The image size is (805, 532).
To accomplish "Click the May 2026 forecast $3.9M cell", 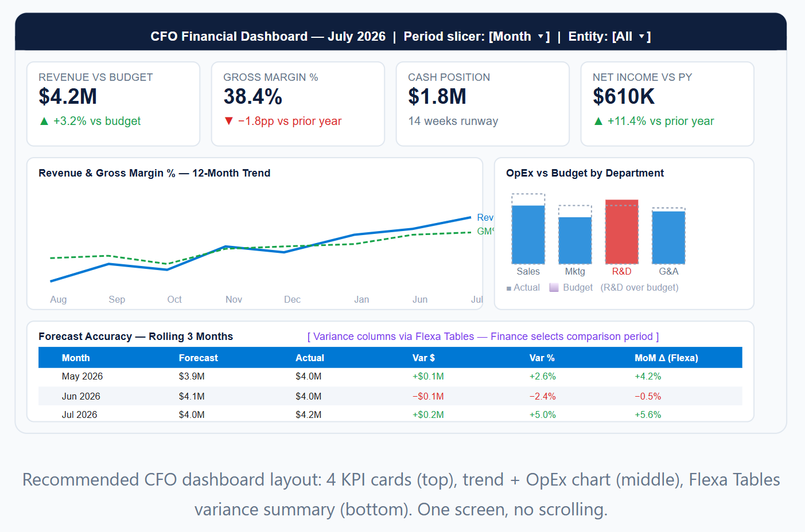I will coord(192,376).
